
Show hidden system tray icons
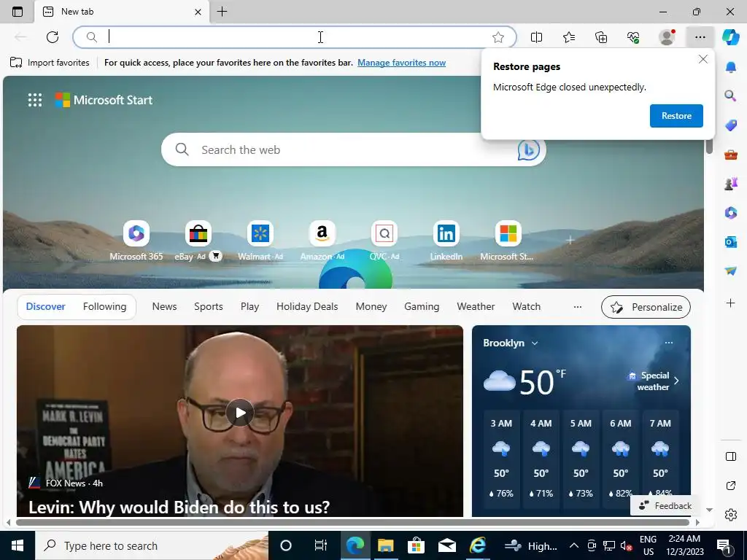[574, 545]
